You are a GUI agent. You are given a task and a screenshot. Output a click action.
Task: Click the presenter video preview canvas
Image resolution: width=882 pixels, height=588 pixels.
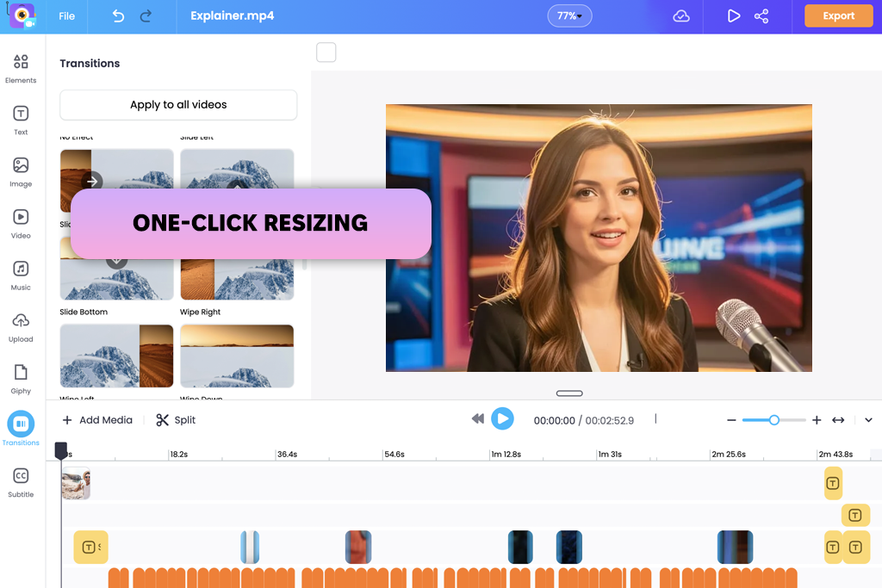[599, 238]
